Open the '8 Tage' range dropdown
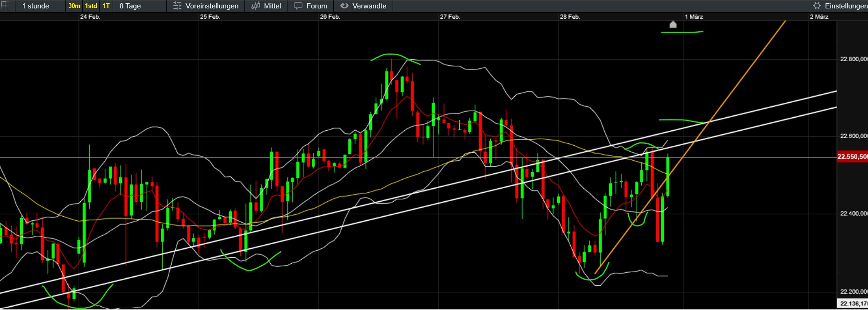The height and width of the screenshot is (310, 868). pyautogui.click(x=130, y=6)
